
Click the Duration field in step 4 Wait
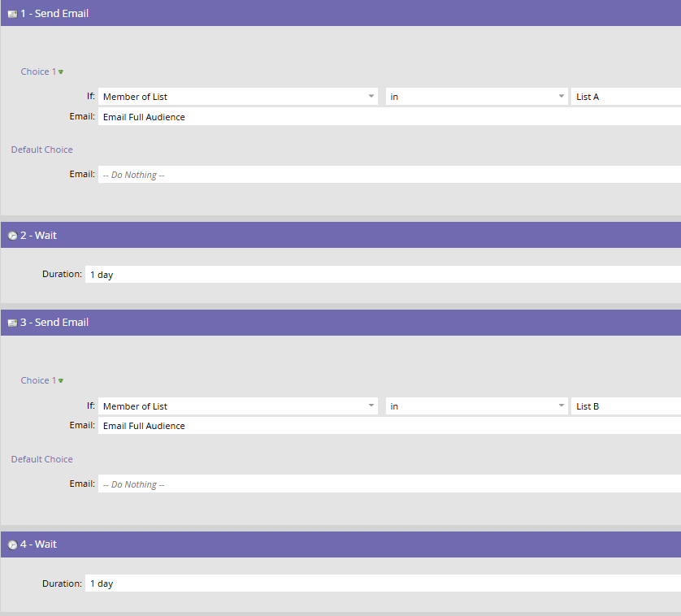382,583
